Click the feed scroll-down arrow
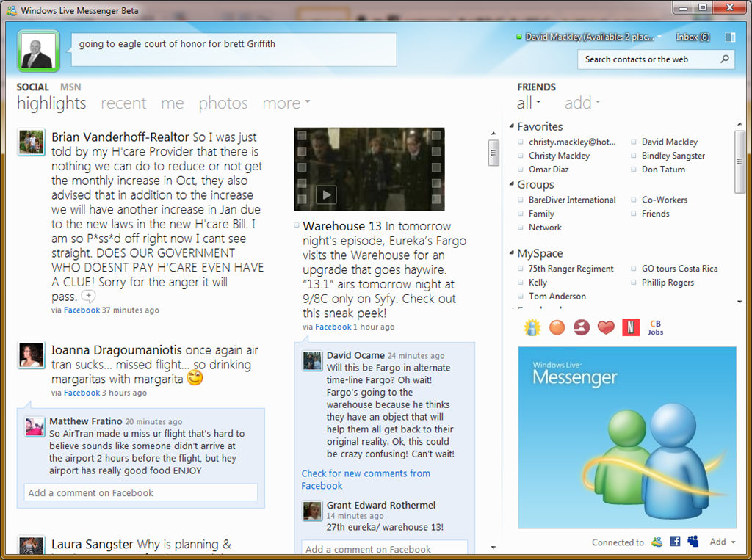Screen dimensions: 752x560 [493, 547]
